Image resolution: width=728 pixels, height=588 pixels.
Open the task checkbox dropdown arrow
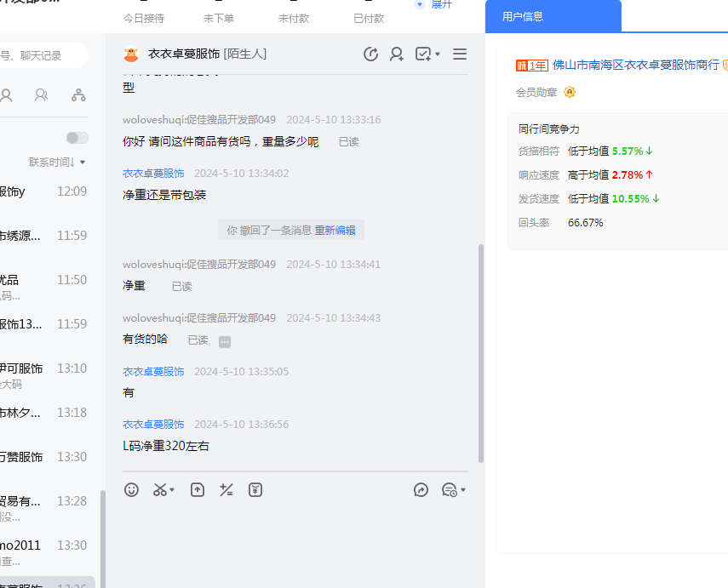[438, 54]
